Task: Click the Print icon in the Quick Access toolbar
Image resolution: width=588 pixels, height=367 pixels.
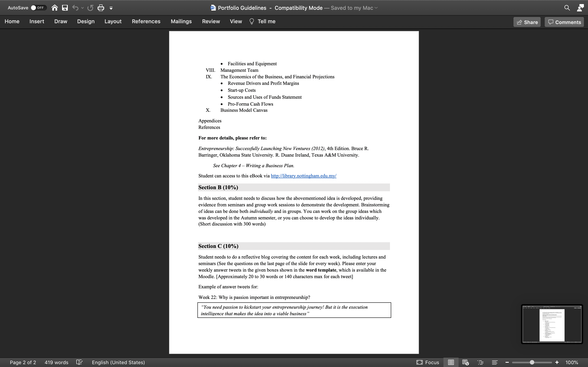Action: [101, 8]
